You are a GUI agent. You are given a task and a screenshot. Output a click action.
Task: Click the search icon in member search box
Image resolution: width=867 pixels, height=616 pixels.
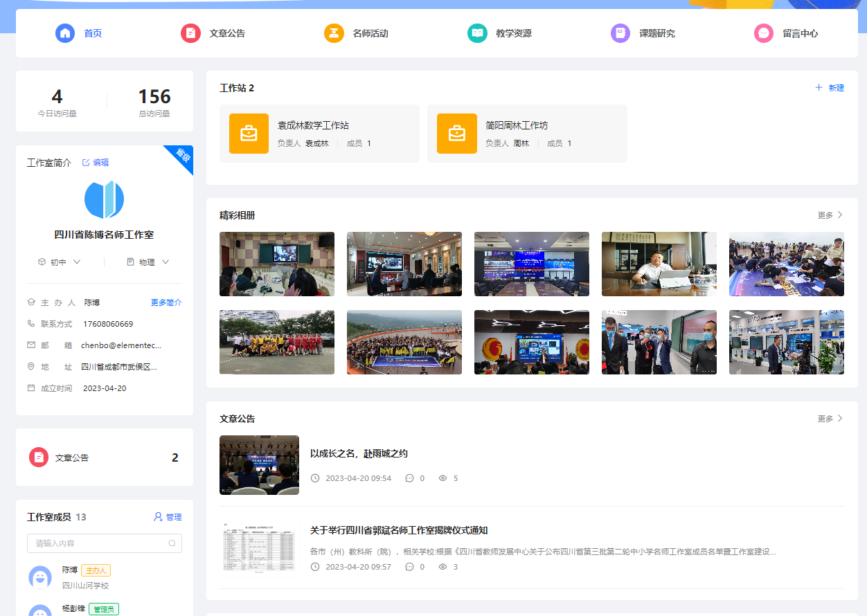click(x=172, y=543)
